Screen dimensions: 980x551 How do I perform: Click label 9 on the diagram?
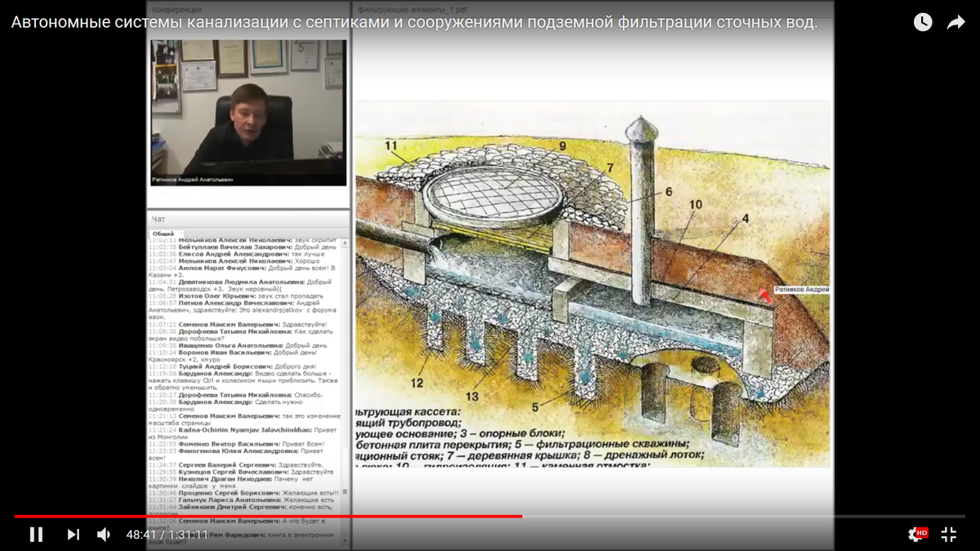pyautogui.click(x=563, y=146)
